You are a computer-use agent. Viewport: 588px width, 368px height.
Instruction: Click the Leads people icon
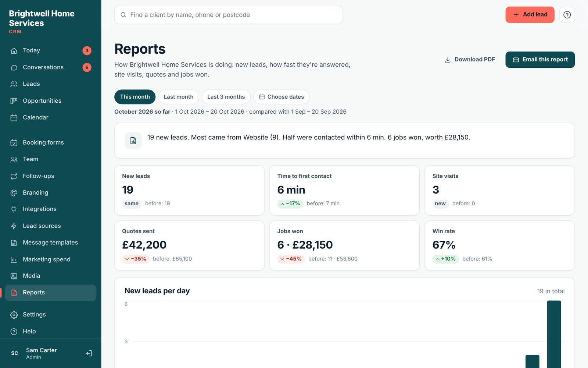pyautogui.click(x=14, y=84)
